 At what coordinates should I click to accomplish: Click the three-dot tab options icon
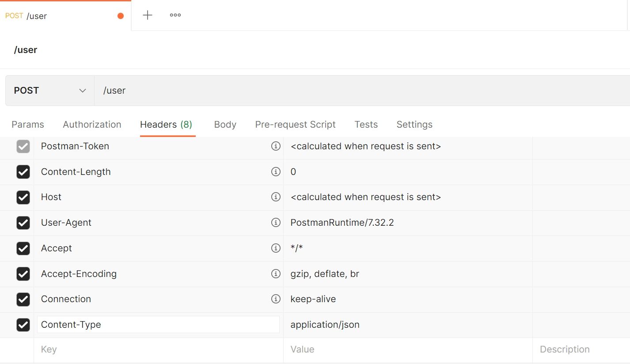[175, 15]
